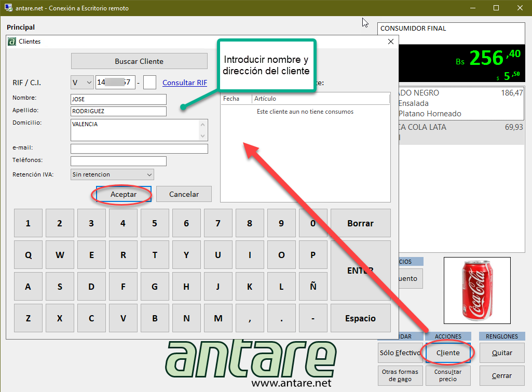Confirm with the Aceptar button
The image size is (532, 392).
tap(124, 194)
